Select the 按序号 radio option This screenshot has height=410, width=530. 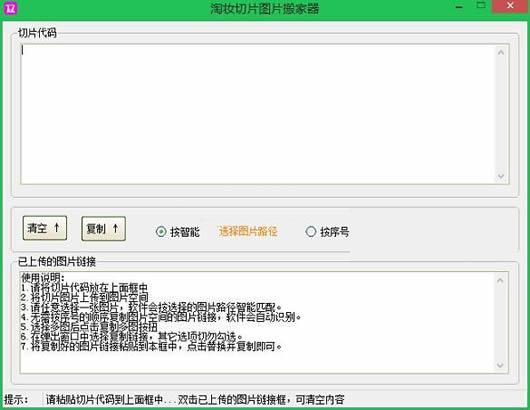pos(327,232)
